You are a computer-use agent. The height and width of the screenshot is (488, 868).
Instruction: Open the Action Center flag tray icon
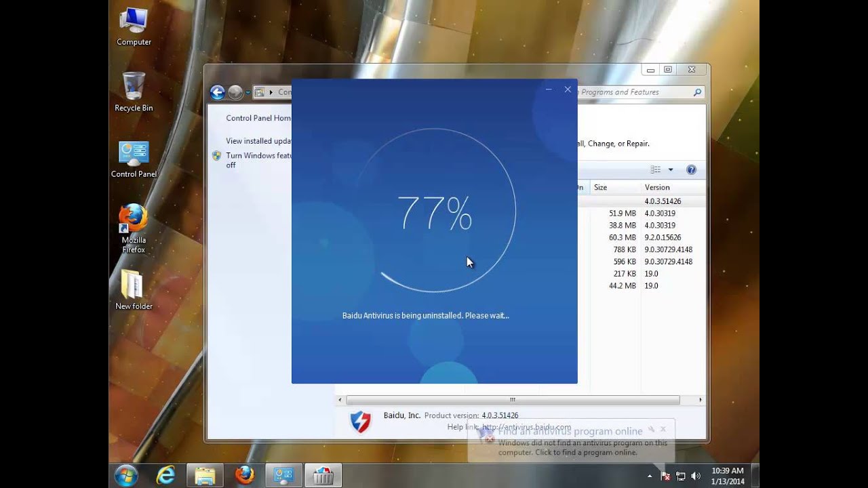665,476
